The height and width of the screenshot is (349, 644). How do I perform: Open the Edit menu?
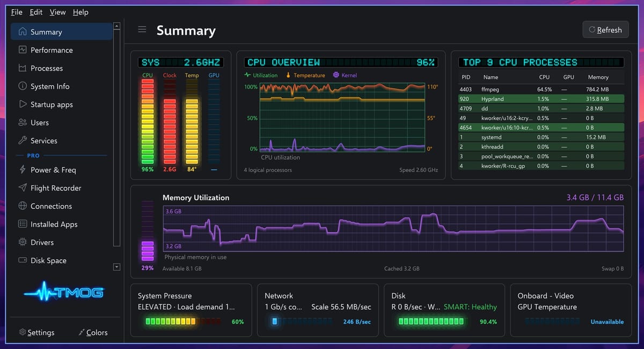36,12
